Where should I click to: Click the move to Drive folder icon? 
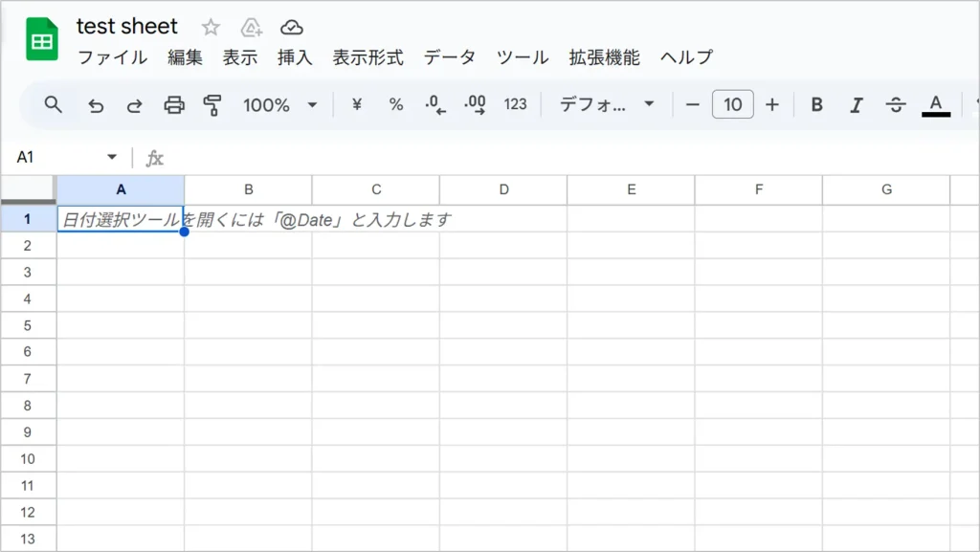tap(251, 27)
